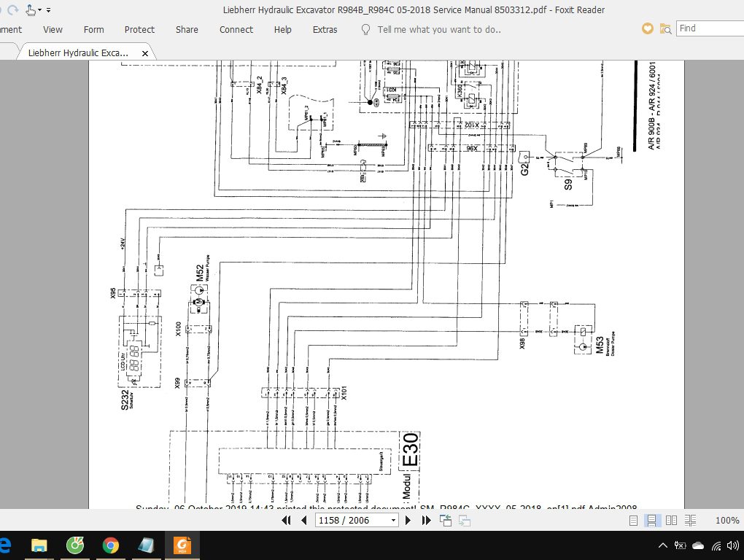The height and width of the screenshot is (560, 744).
Task: Show hidden system tray icons chevron
Action: tap(663, 545)
